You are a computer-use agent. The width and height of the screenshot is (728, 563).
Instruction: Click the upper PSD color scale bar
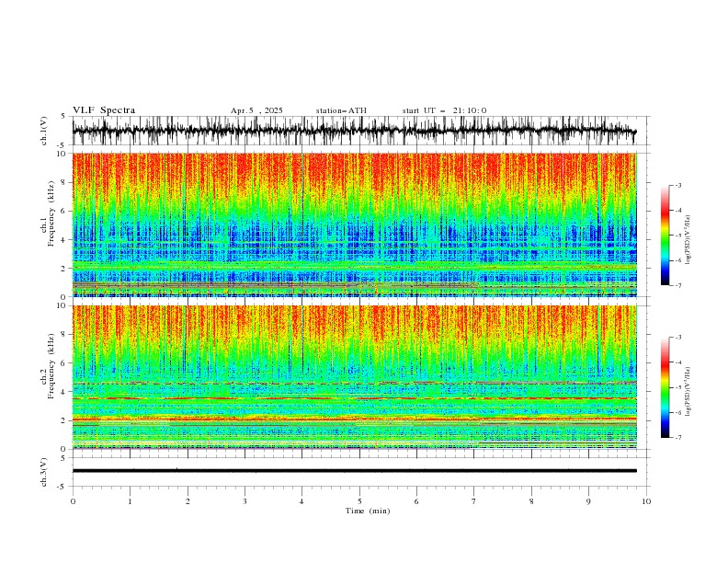[x=665, y=236]
